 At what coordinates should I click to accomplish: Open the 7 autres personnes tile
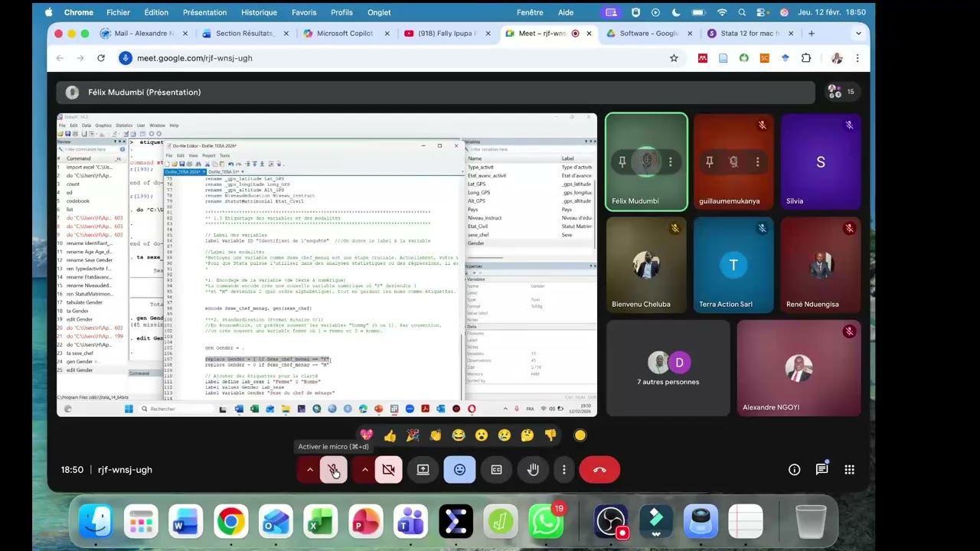pos(668,368)
